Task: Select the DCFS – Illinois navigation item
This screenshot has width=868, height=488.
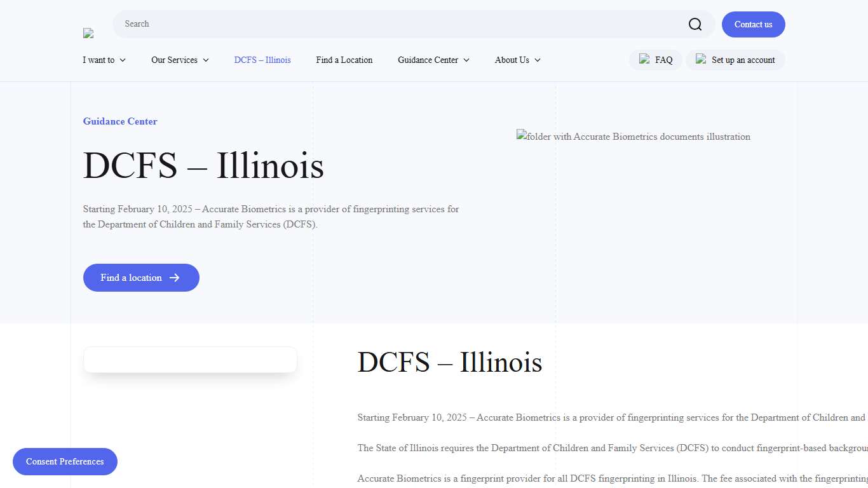Action: [x=262, y=60]
